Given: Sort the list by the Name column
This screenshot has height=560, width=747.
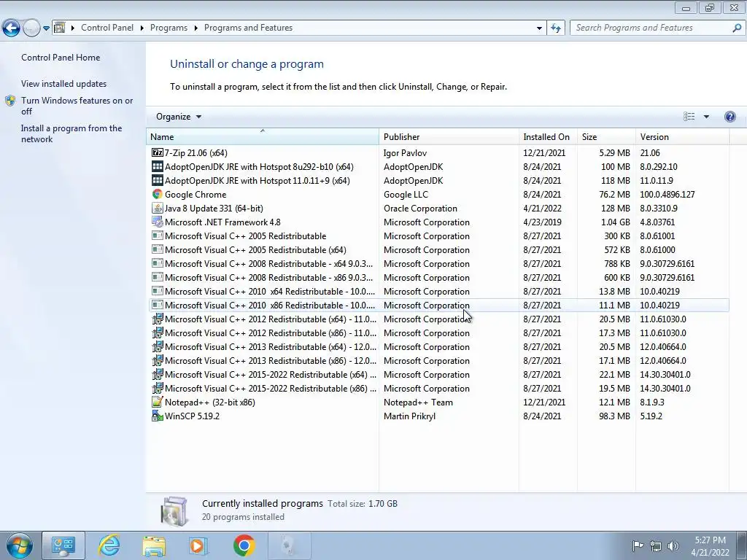Looking at the screenshot, I should [262, 136].
